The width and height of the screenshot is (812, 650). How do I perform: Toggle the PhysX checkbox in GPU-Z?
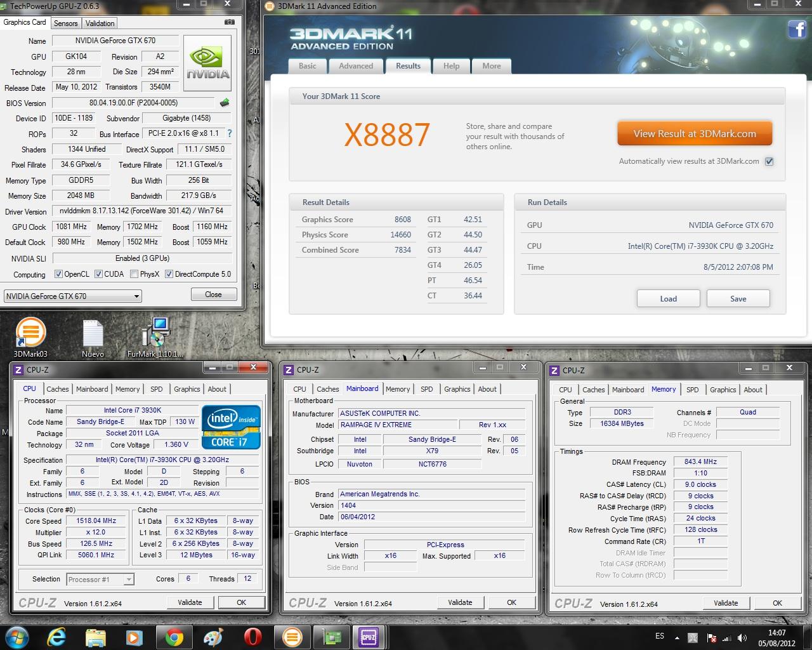(134, 274)
